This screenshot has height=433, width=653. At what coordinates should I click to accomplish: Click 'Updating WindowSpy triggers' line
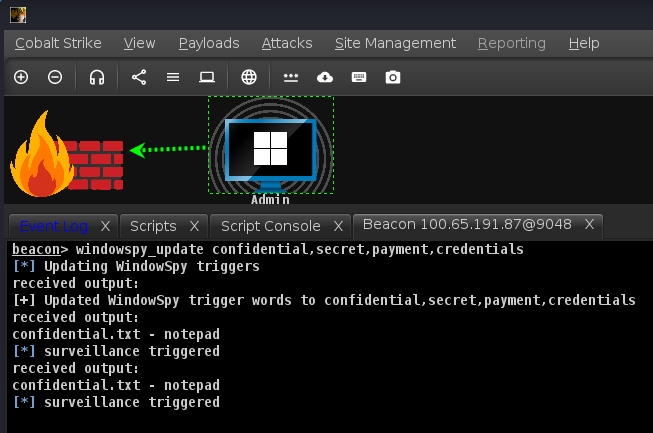click(x=136, y=266)
